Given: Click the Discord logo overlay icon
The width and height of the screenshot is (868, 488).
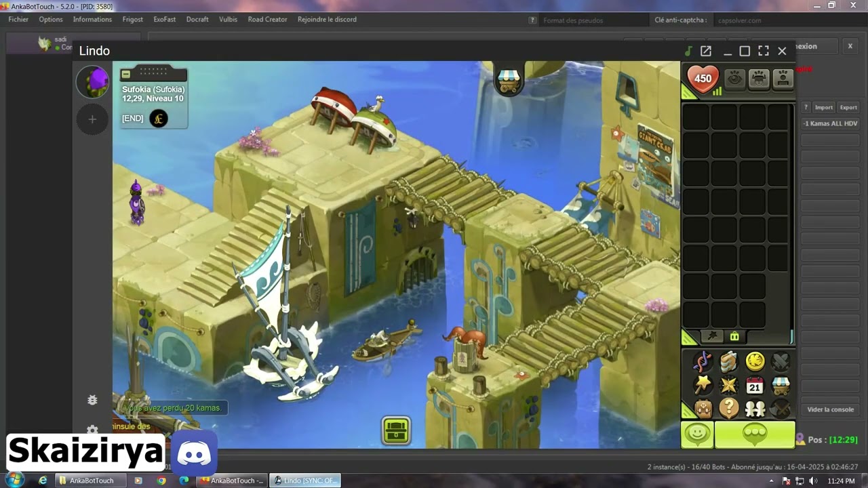Looking at the screenshot, I should [x=194, y=453].
